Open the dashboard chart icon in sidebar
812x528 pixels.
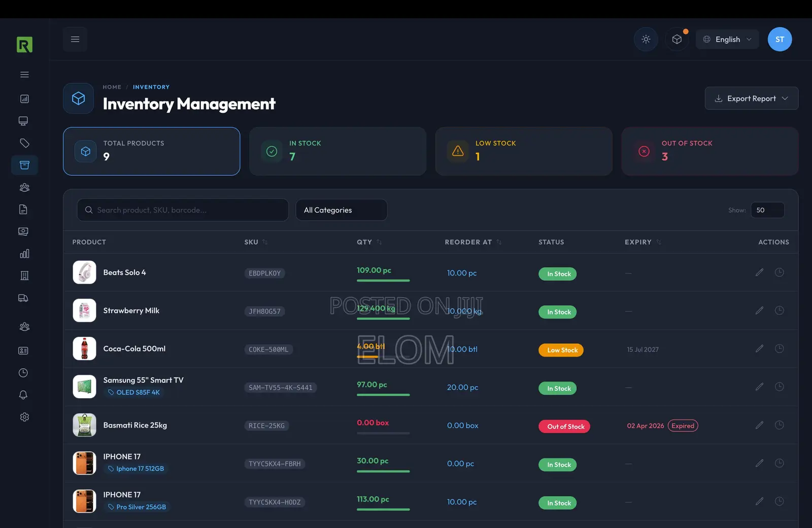(x=24, y=99)
